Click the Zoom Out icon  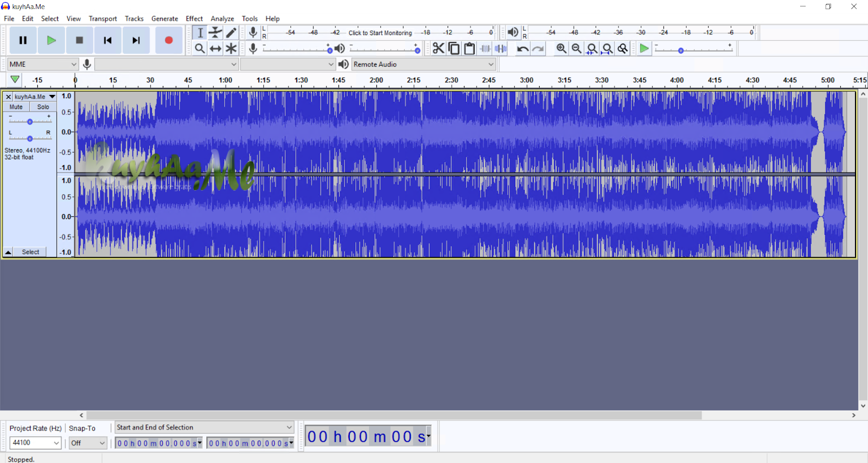(577, 48)
